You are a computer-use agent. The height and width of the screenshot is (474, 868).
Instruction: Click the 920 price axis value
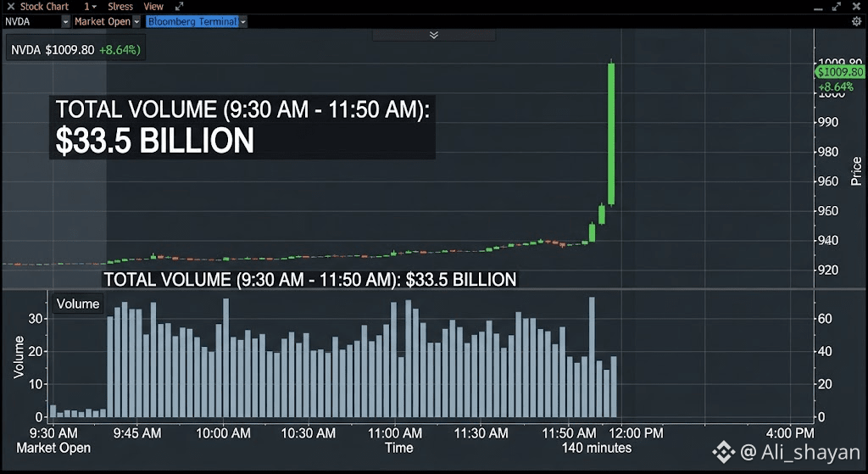[x=828, y=270]
